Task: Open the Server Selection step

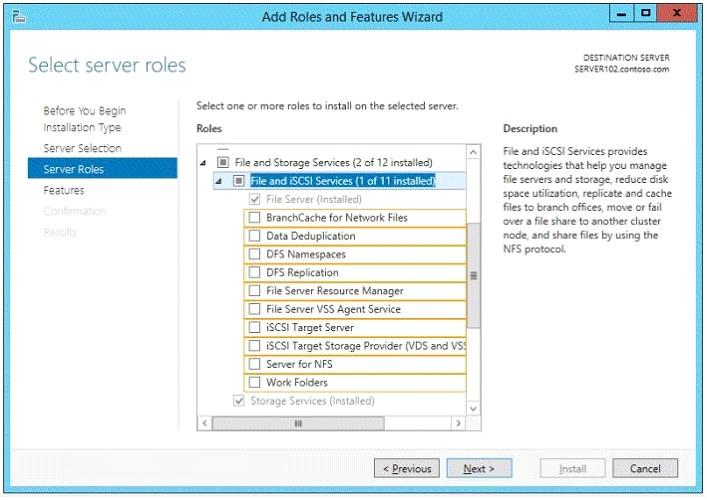Action: [x=83, y=148]
